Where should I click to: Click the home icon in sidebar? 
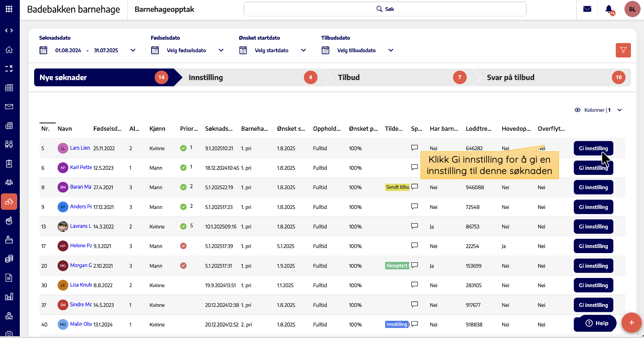click(9, 50)
